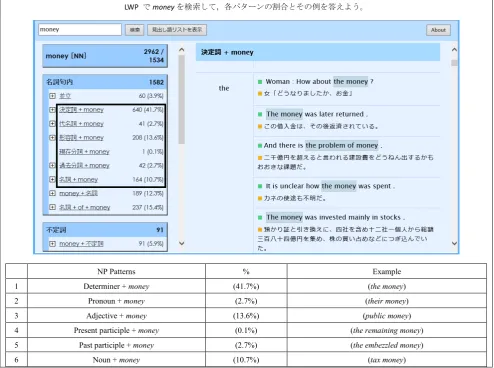
Task: Click the 'Example' column header
Action: (387, 271)
